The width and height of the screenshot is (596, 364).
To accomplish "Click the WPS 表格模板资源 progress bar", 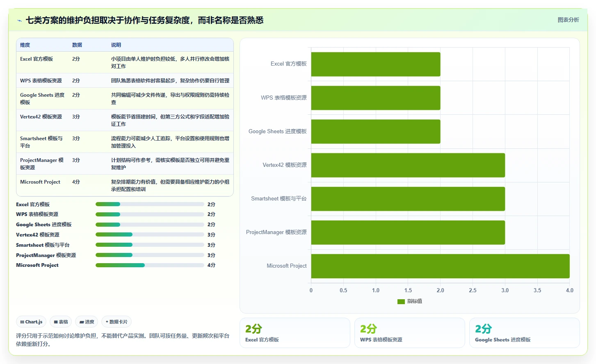I will (x=150, y=214).
